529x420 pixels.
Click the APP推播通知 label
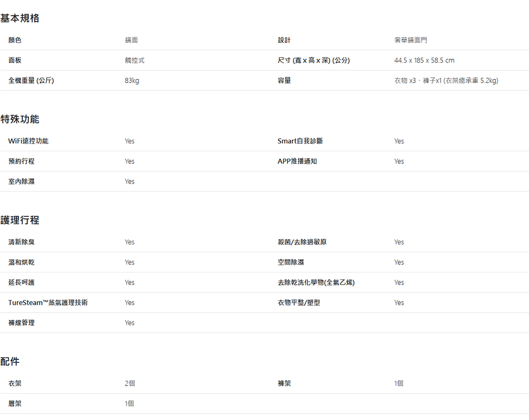pos(297,161)
